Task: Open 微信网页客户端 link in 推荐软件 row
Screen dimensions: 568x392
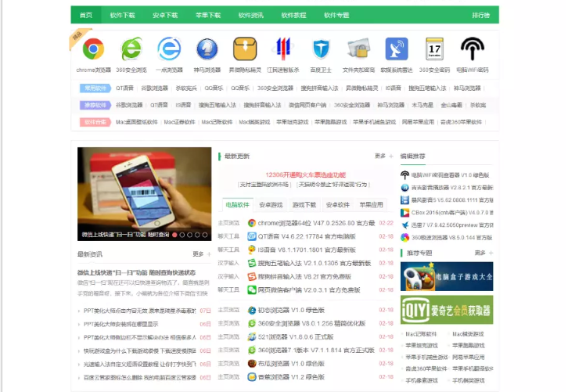Action: 307,105
